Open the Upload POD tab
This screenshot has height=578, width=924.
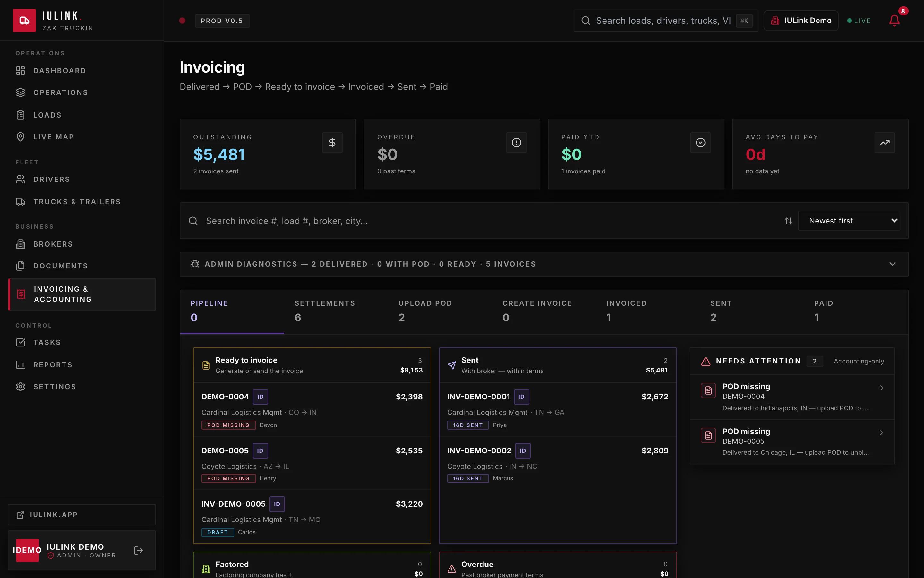click(440, 311)
